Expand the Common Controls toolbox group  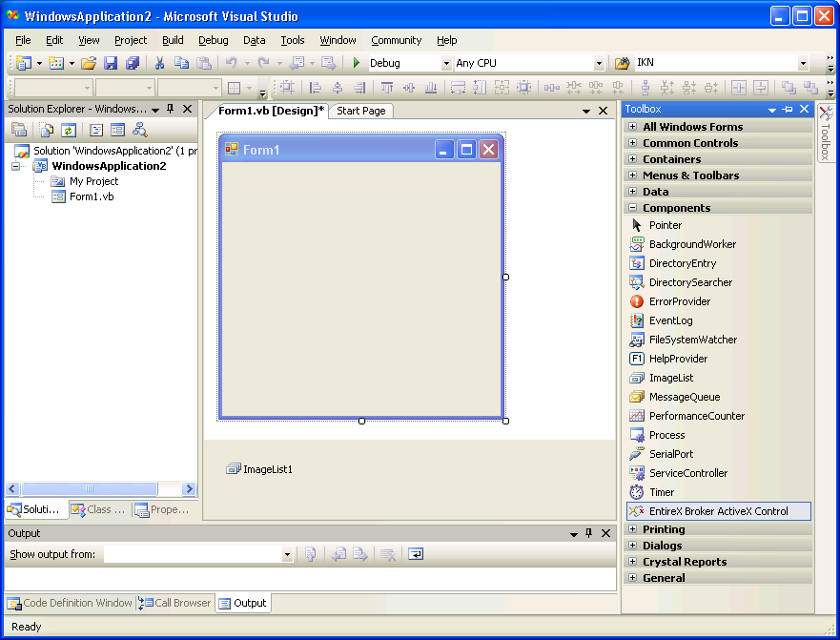click(x=633, y=143)
